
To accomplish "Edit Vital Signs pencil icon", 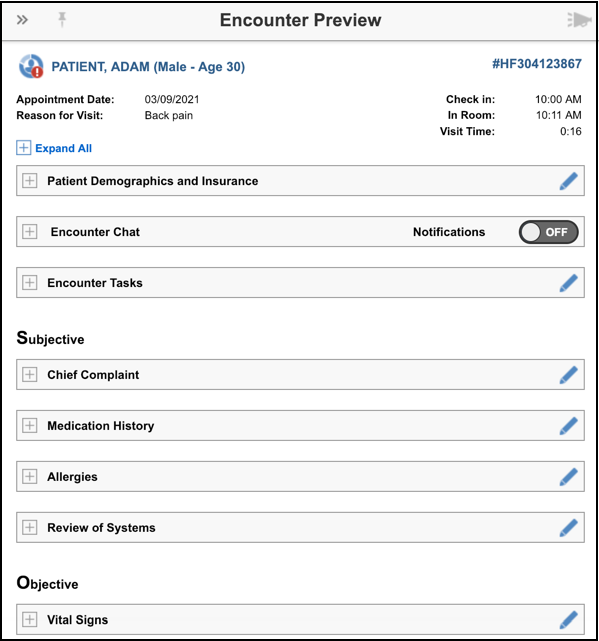I will (x=568, y=620).
